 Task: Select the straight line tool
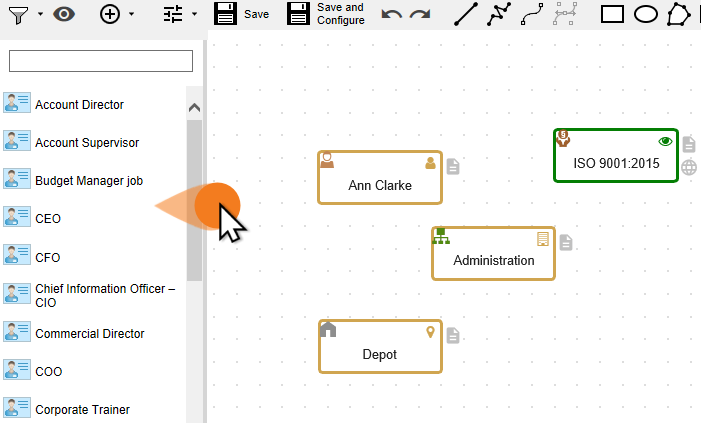[x=466, y=14]
